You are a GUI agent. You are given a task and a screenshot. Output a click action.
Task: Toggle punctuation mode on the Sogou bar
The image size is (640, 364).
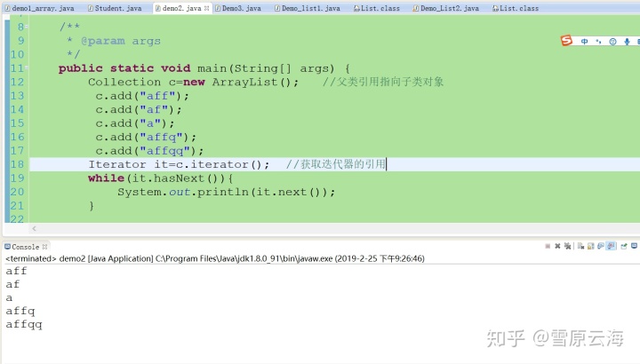tap(598, 42)
